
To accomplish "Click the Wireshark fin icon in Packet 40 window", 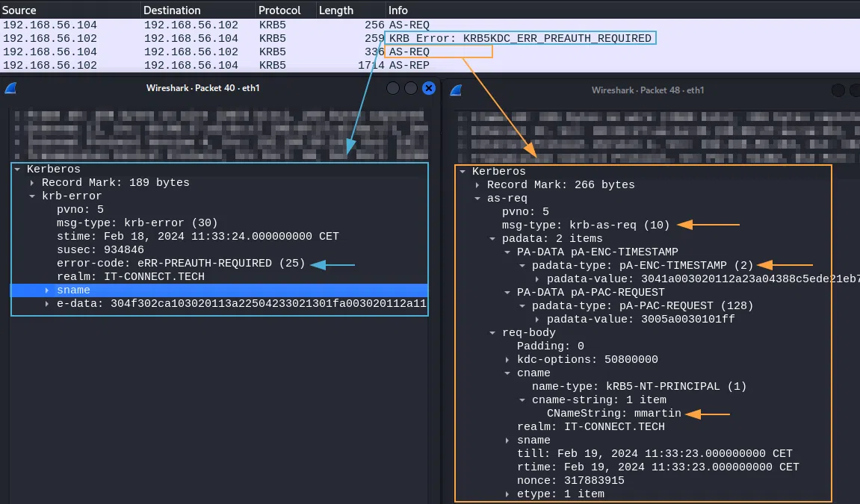I will click(x=10, y=87).
